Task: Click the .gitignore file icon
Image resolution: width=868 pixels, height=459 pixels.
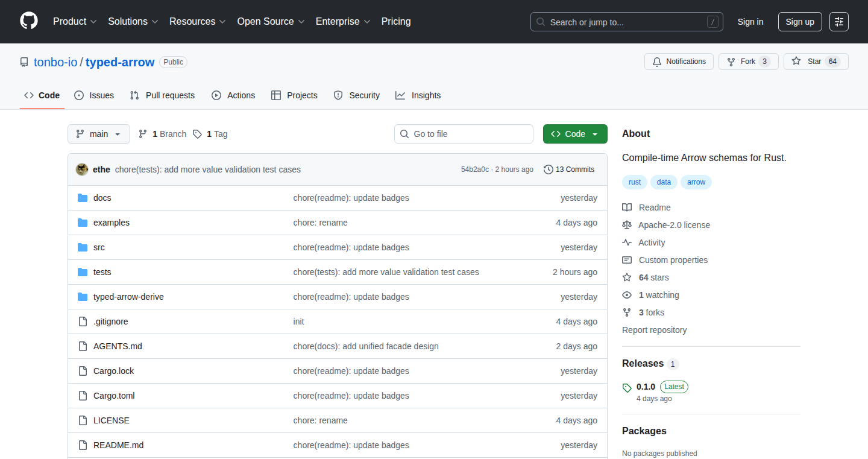Action: [x=83, y=321]
